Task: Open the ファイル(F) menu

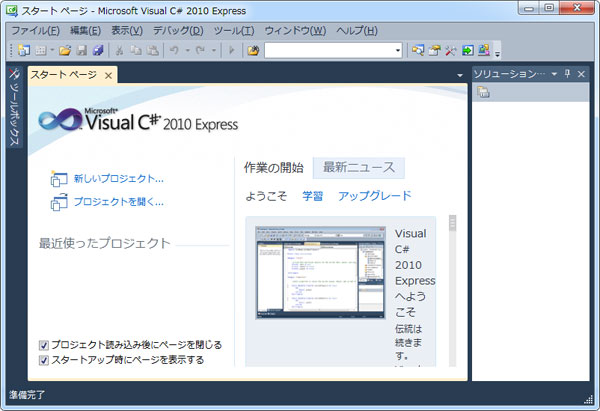Action: (x=35, y=31)
